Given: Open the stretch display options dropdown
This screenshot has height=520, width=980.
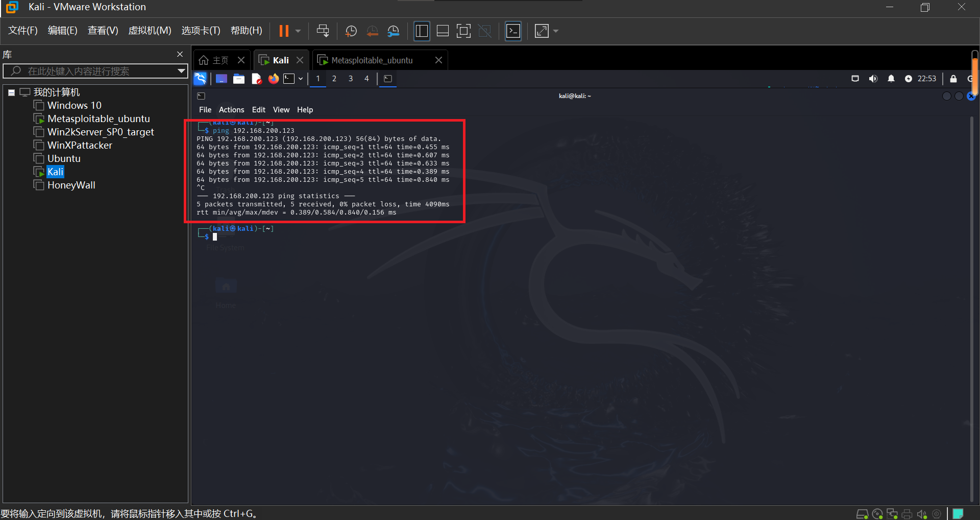Looking at the screenshot, I should pyautogui.click(x=556, y=31).
